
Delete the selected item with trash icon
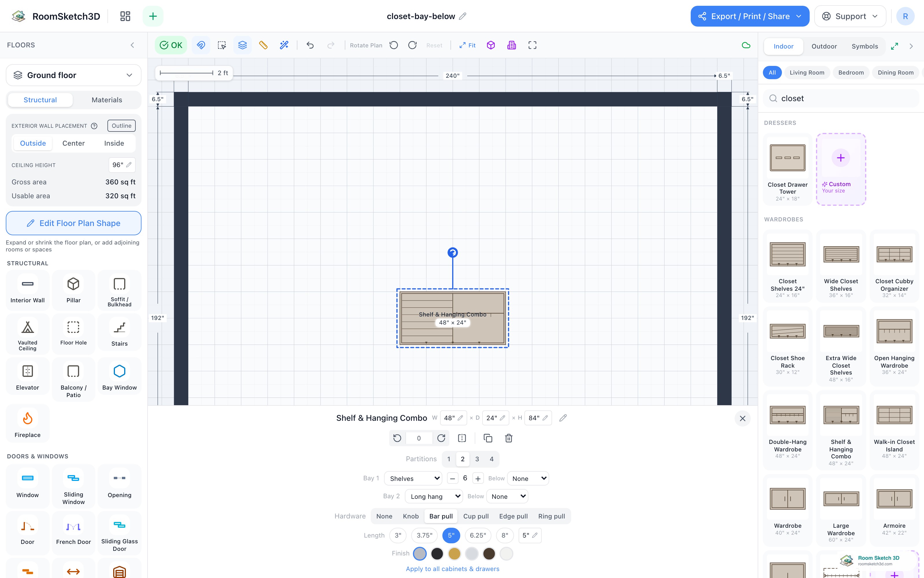pyautogui.click(x=508, y=438)
